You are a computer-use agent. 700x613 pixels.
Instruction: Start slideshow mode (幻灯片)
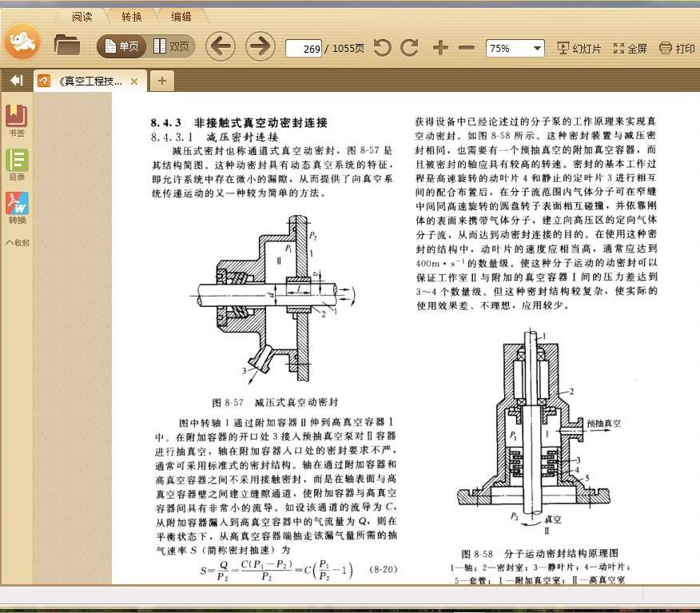(x=579, y=48)
